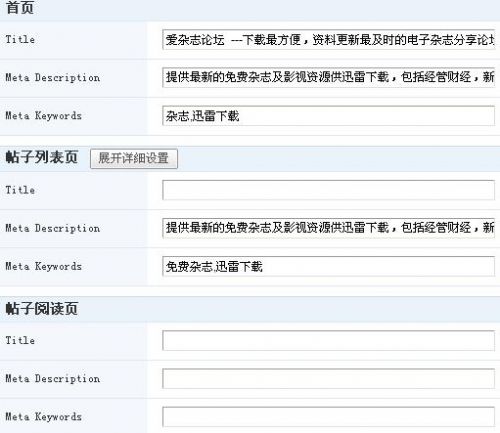The height and width of the screenshot is (433, 500).
Task: Click the 帖子列表页 section heading
Action: coord(42,157)
